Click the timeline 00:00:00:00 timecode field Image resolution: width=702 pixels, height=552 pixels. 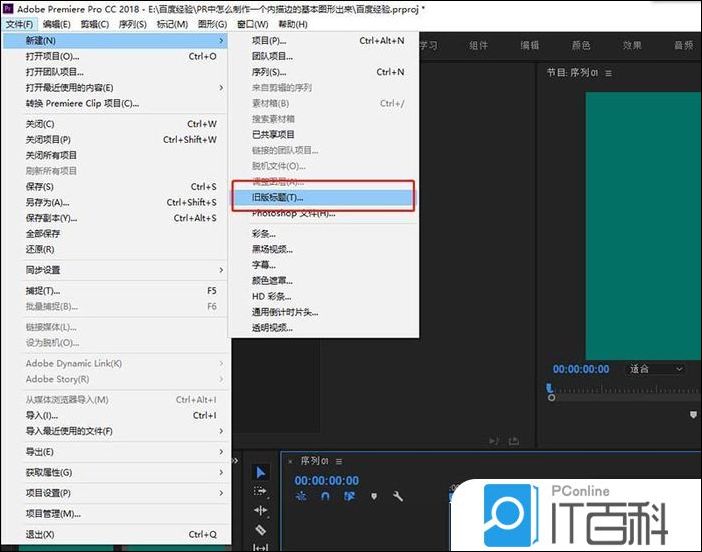click(x=326, y=480)
